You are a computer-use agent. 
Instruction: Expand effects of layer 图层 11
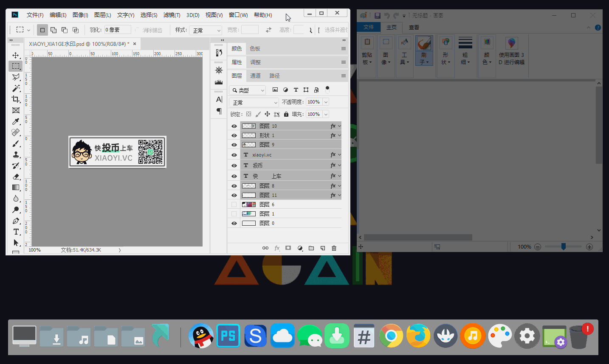point(339,195)
